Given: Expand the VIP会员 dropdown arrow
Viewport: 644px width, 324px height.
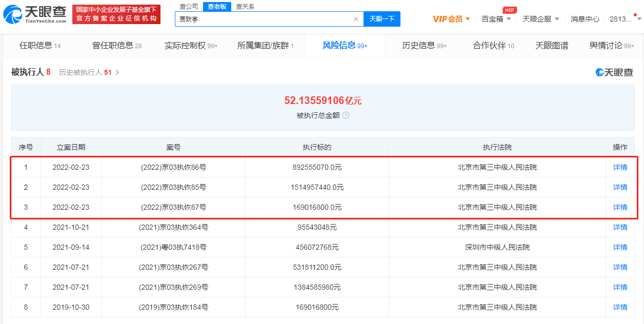Looking at the screenshot, I should click(x=468, y=19).
